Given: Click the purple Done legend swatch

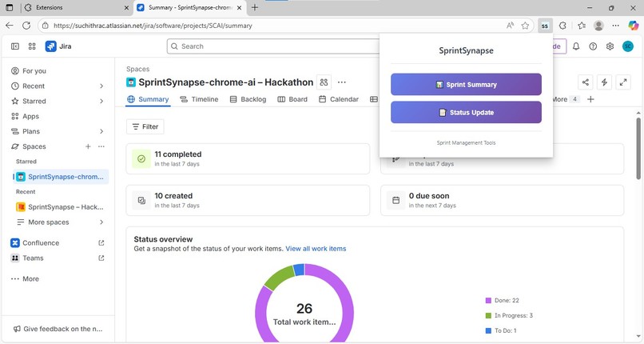Looking at the screenshot, I should [488, 301].
